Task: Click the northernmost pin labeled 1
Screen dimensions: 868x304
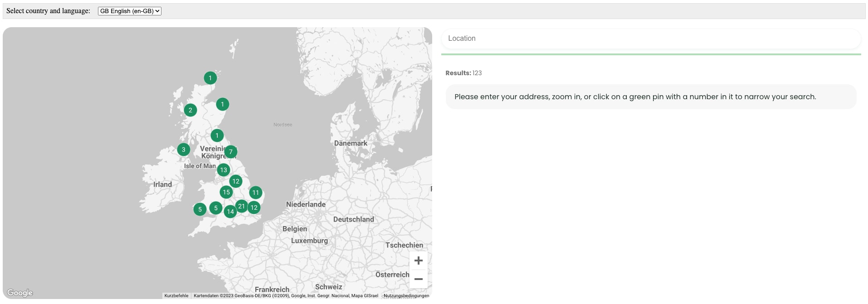Action: point(210,78)
